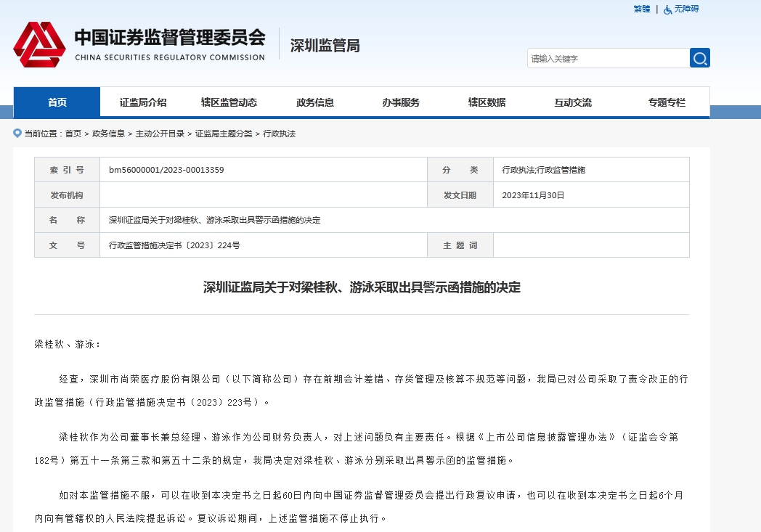
Task: Click the CSRC red logo emblem
Action: click(x=39, y=45)
